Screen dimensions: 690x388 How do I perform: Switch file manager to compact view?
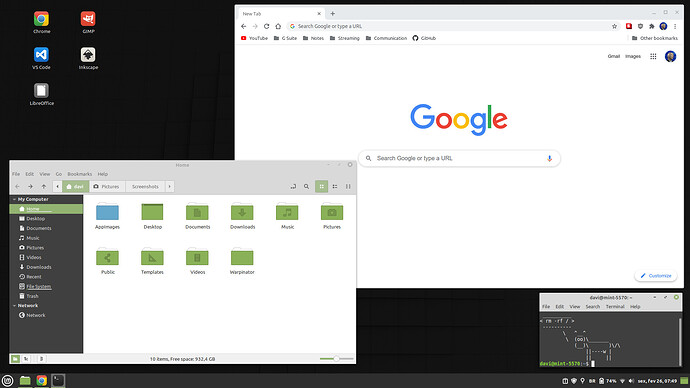(348, 187)
